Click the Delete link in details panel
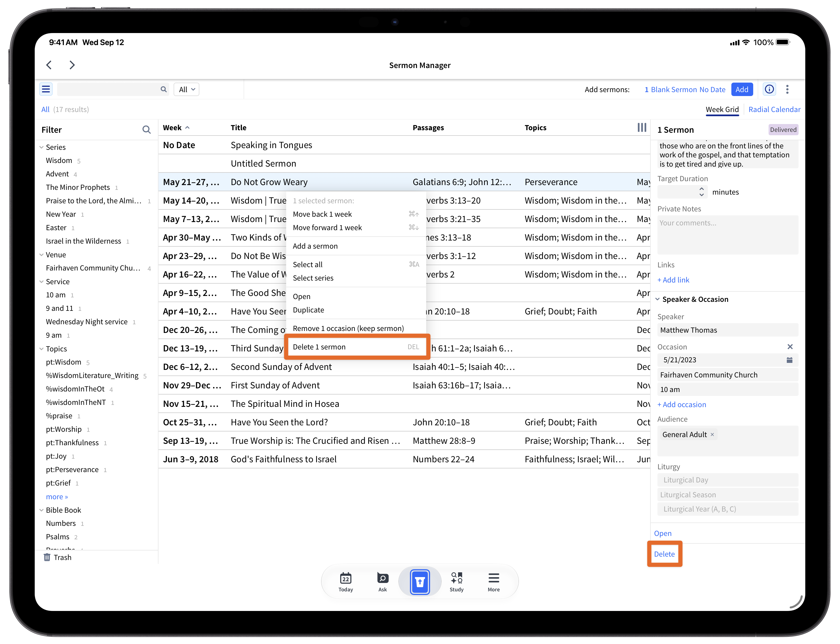Image resolution: width=840 pixels, height=644 pixels. pyautogui.click(x=664, y=554)
